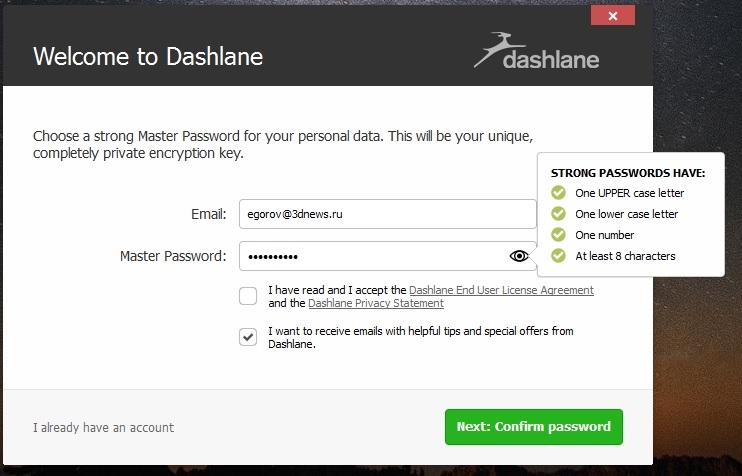Click the At least 8 characters text
742x476 pixels.
625,256
